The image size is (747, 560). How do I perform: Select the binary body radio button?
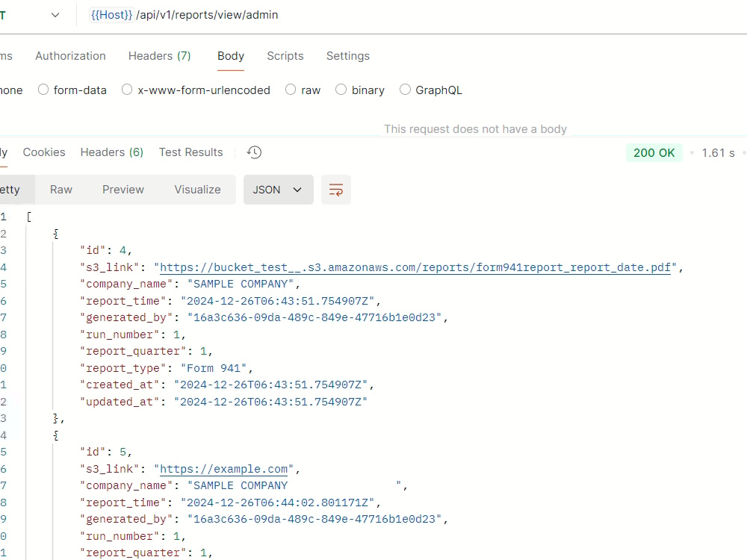(x=341, y=90)
